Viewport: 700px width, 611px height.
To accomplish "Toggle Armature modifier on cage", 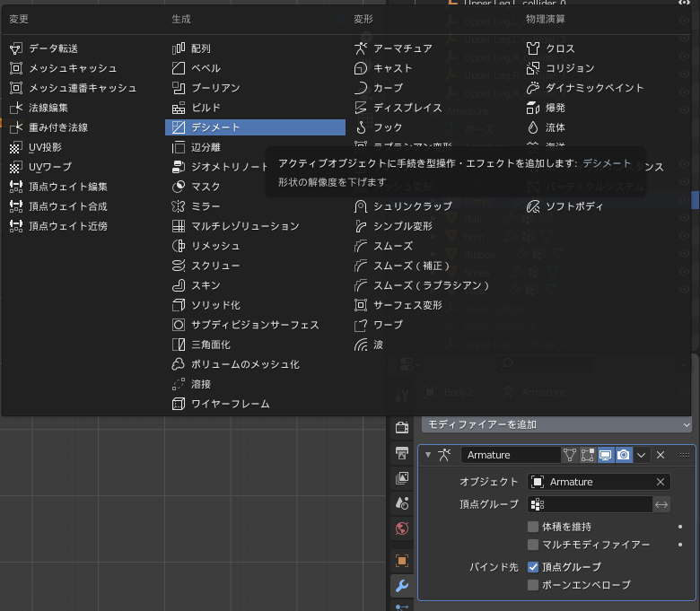I will click(x=570, y=455).
